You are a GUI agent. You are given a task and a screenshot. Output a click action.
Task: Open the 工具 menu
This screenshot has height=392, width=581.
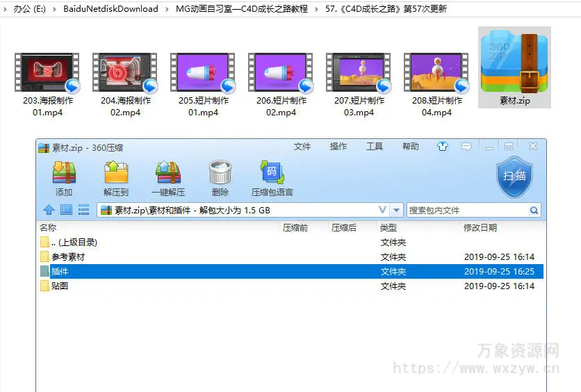[x=375, y=147]
